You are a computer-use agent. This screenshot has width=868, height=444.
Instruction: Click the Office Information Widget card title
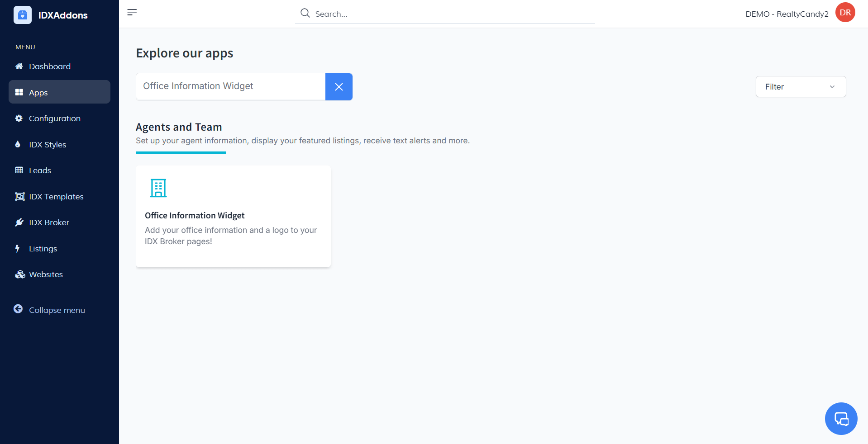tap(195, 216)
